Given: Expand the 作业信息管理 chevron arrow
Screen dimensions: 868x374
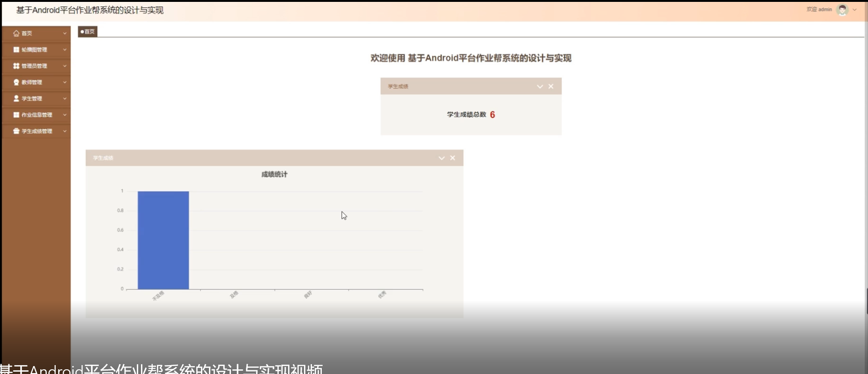Looking at the screenshot, I should [65, 115].
